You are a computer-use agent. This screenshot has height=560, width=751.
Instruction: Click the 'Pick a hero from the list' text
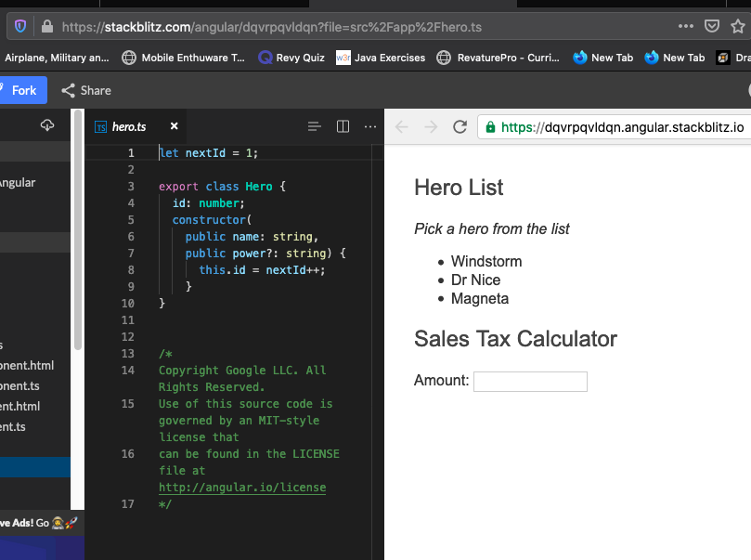coord(492,229)
